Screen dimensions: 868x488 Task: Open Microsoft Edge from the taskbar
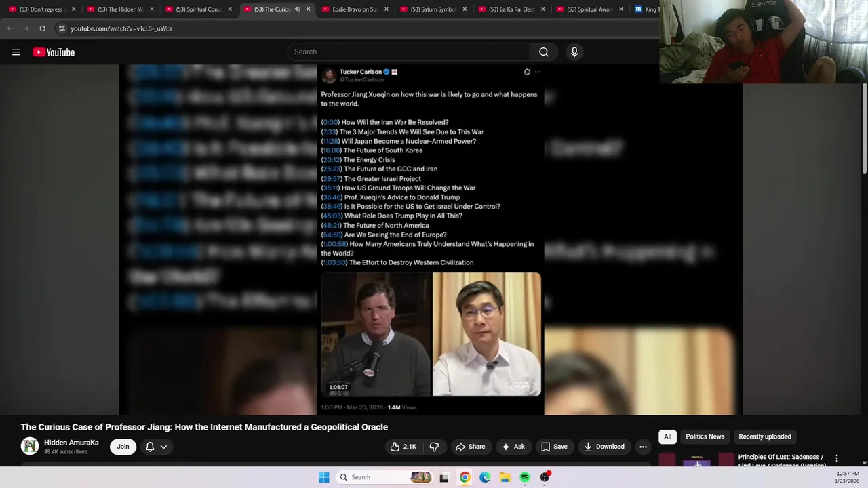(x=485, y=477)
